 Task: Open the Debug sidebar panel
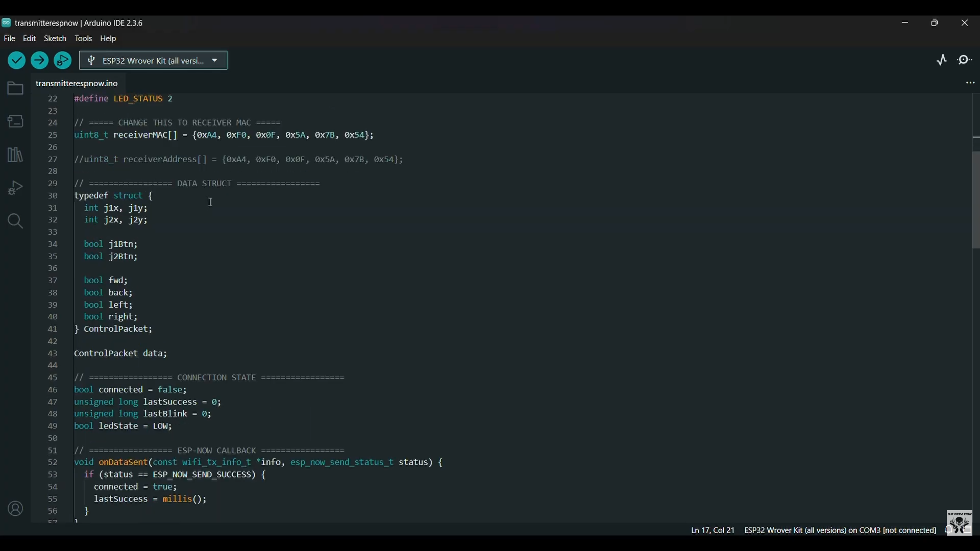(x=15, y=188)
